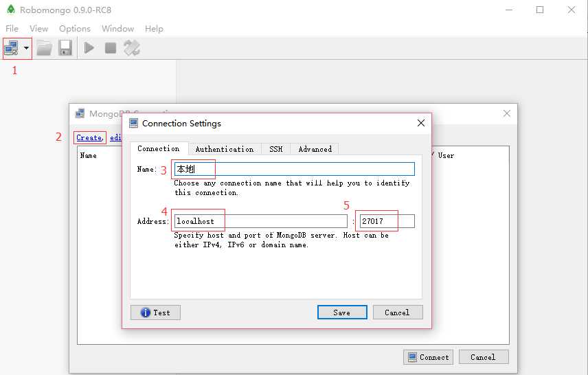The image size is (588, 375).
Task: Expand the connect button dropdown arrow
Action: pos(26,48)
